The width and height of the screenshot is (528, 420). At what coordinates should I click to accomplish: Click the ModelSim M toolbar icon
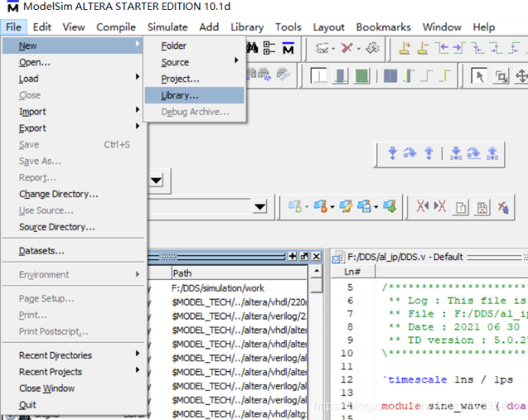click(288, 48)
